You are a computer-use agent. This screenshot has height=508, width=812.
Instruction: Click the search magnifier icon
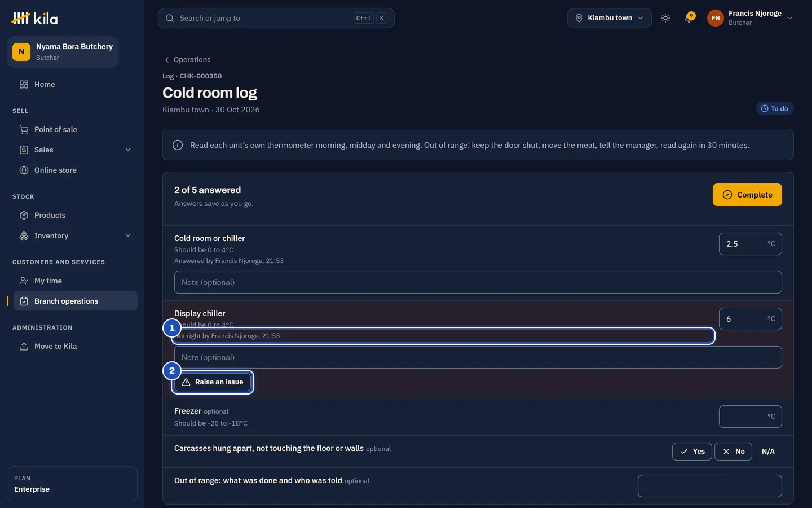170,18
